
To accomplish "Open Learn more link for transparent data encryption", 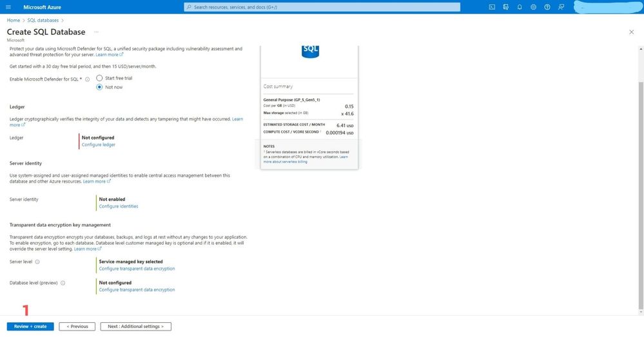I will click(88, 249).
